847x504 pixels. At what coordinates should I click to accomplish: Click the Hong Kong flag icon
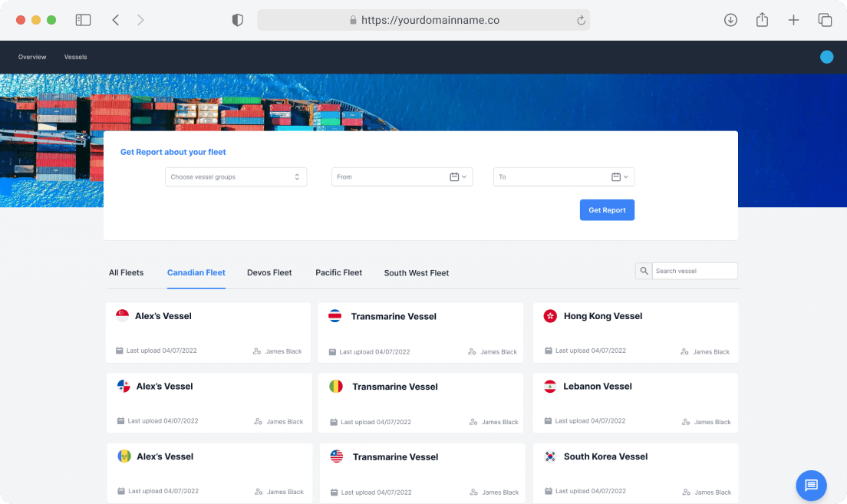(x=550, y=316)
